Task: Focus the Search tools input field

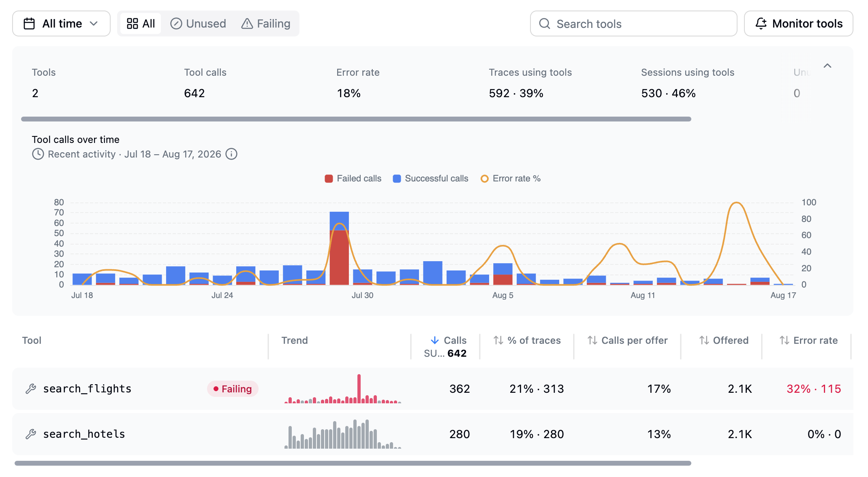Action: click(x=633, y=23)
